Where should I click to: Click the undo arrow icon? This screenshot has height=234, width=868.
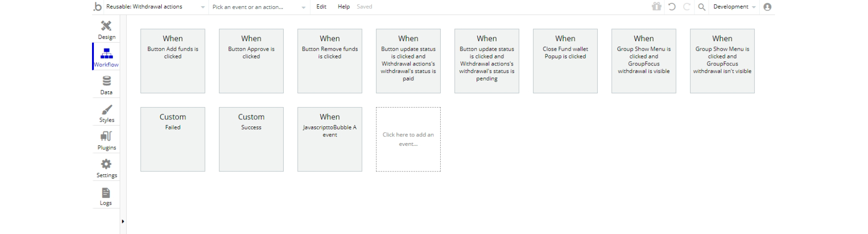click(x=672, y=7)
